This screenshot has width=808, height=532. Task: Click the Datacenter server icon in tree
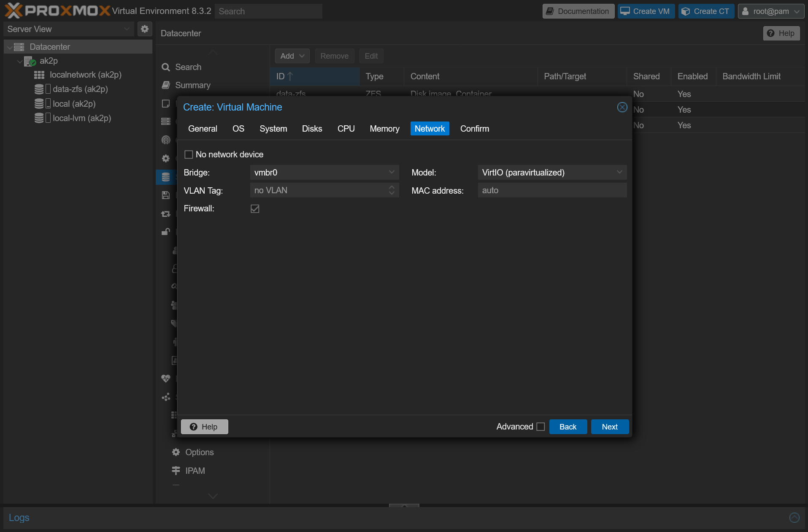click(19, 47)
